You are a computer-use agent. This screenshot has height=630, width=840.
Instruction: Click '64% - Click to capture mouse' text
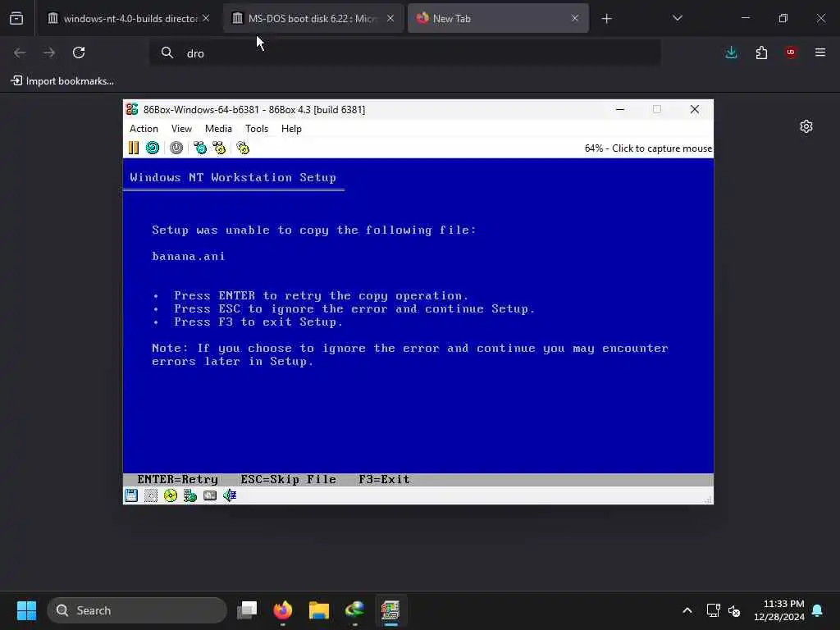pyautogui.click(x=648, y=148)
